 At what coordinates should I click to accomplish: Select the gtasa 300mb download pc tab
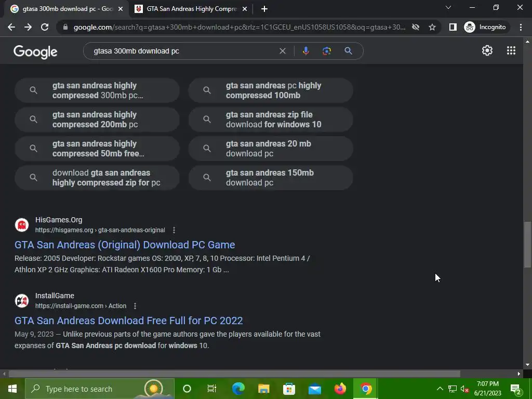click(66, 9)
